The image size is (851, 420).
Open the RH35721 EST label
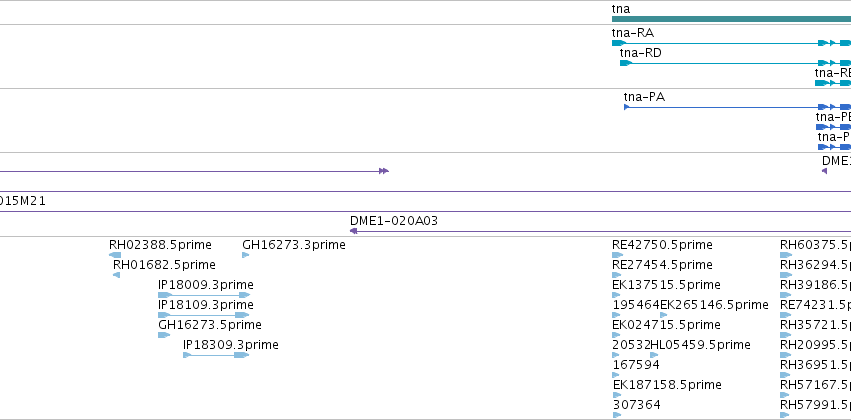[815, 324]
